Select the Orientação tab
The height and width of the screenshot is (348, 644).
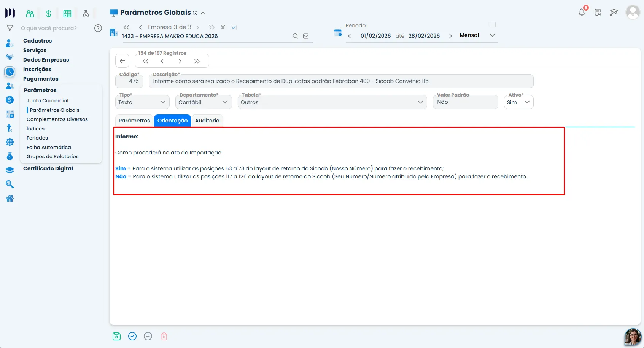pos(173,121)
